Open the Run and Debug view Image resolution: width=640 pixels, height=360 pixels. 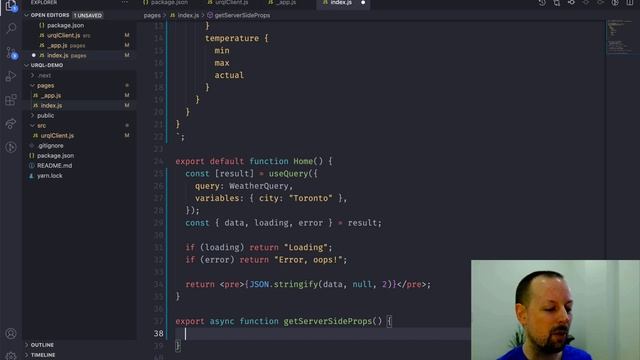pyautogui.click(x=11, y=76)
